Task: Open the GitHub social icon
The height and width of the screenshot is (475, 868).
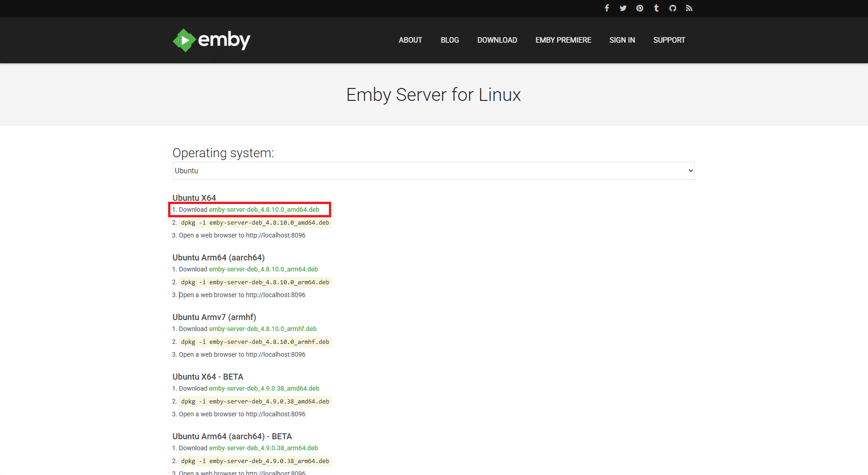Action: 672,8
